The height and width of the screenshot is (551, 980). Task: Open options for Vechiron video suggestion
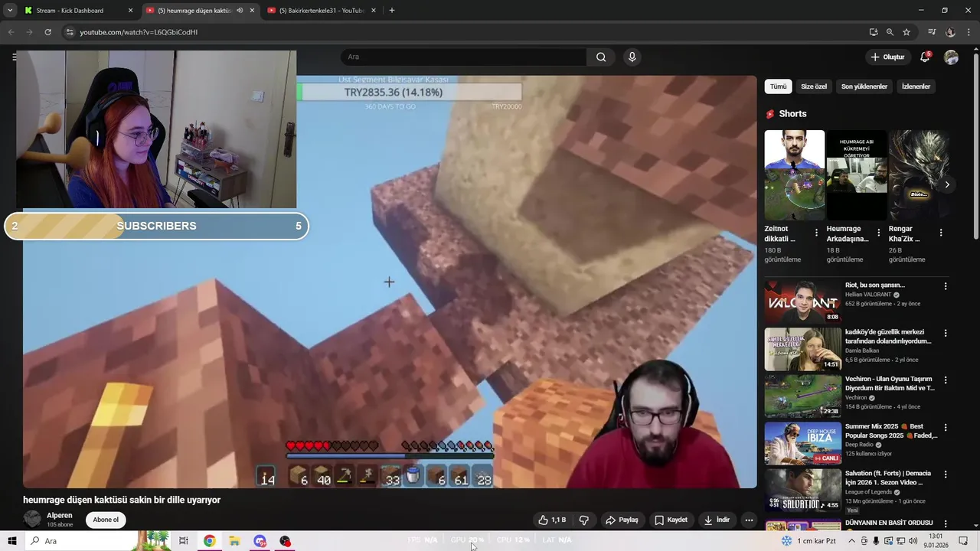click(x=946, y=380)
